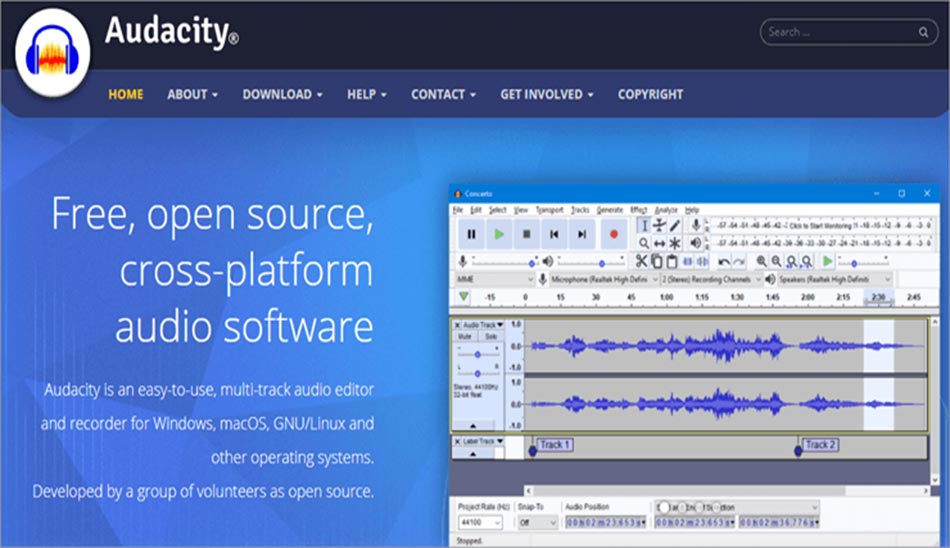Screen dimensions: 950x548
Task: Open the Analyze menu in Audacity
Action: point(666,210)
